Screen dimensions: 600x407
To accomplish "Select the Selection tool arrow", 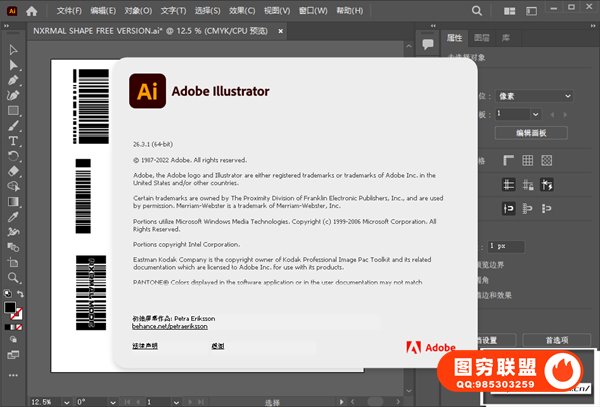I will [x=13, y=49].
